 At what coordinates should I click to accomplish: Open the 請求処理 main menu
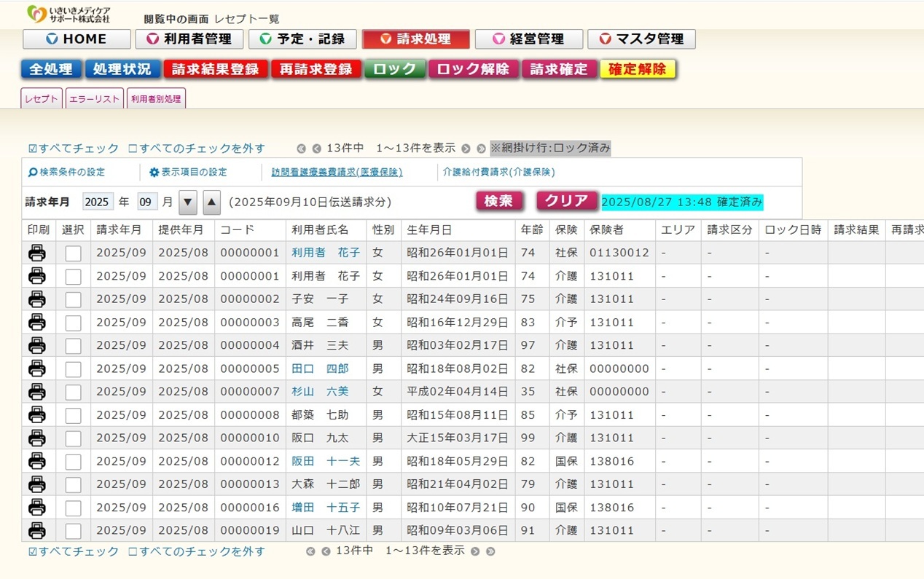point(416,39)
